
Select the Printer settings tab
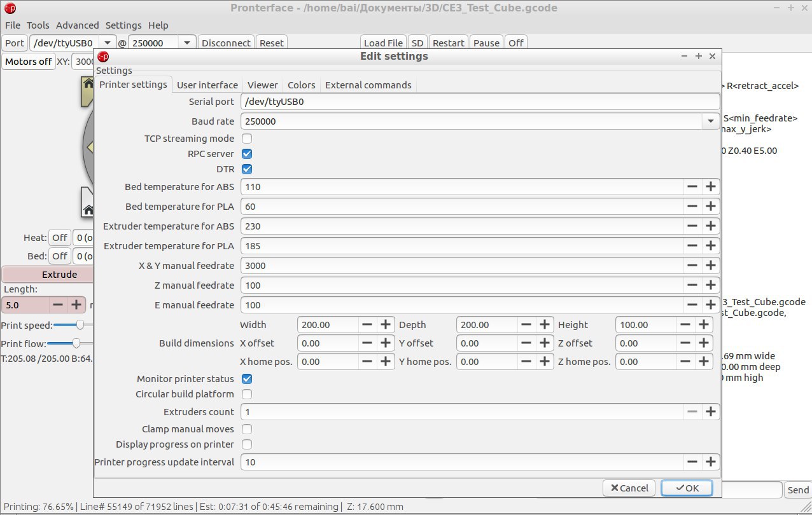click(133, 85)
